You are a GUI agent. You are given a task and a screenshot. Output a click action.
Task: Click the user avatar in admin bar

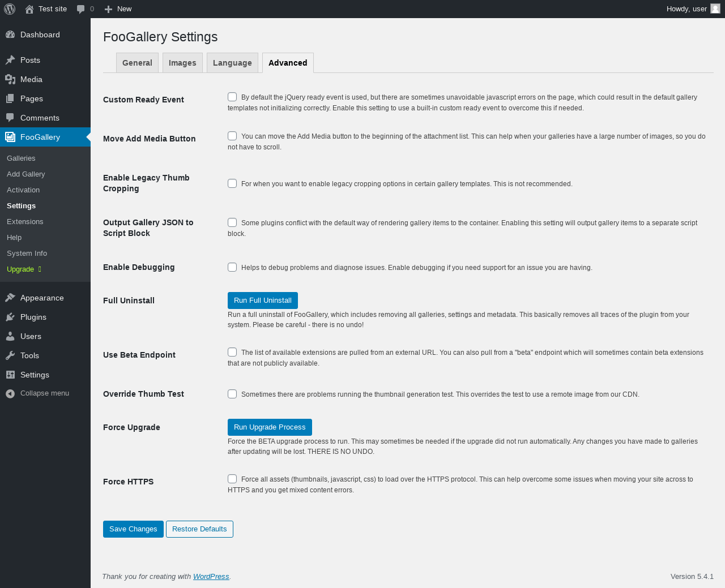tap(715, 8)
